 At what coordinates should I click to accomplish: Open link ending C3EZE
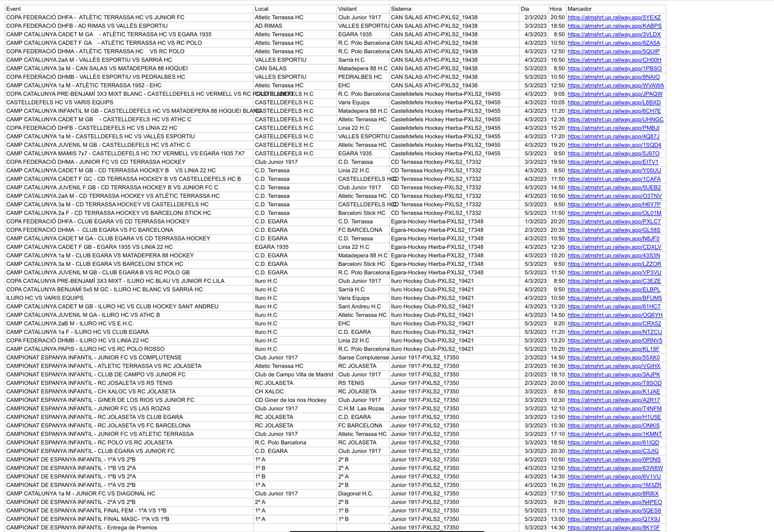point(614,281)
